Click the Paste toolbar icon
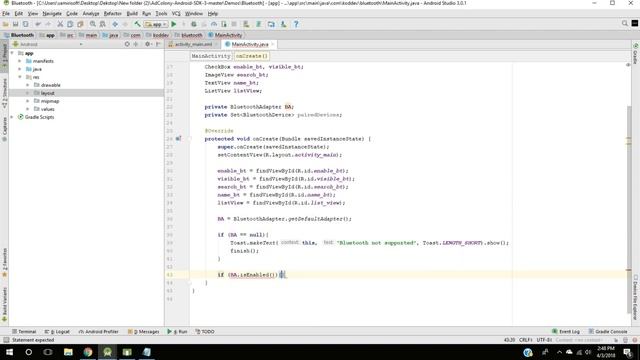Viewport: 640px width, 360px height. tap(80, 24)
